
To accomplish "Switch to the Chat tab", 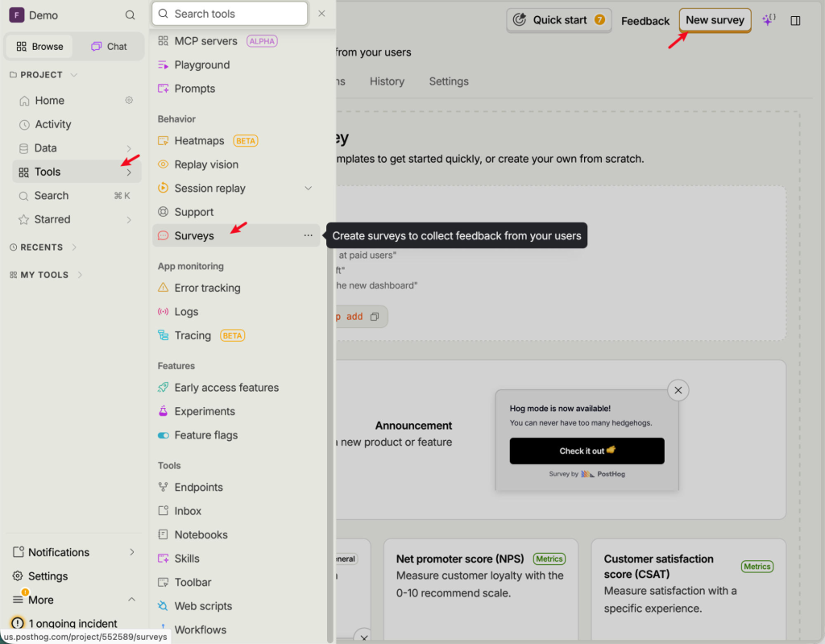I will point(109,46).
